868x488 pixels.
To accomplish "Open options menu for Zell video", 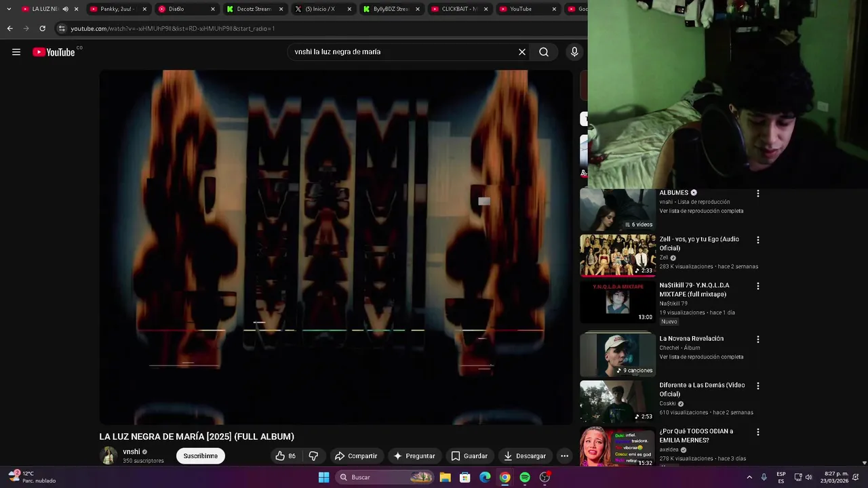I will [758, 240].
